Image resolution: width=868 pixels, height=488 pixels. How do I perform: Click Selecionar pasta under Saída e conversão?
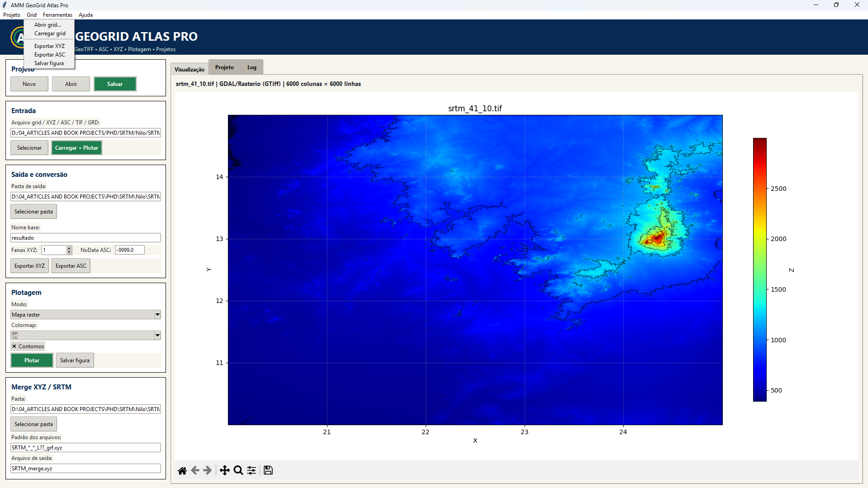(33, 212)
